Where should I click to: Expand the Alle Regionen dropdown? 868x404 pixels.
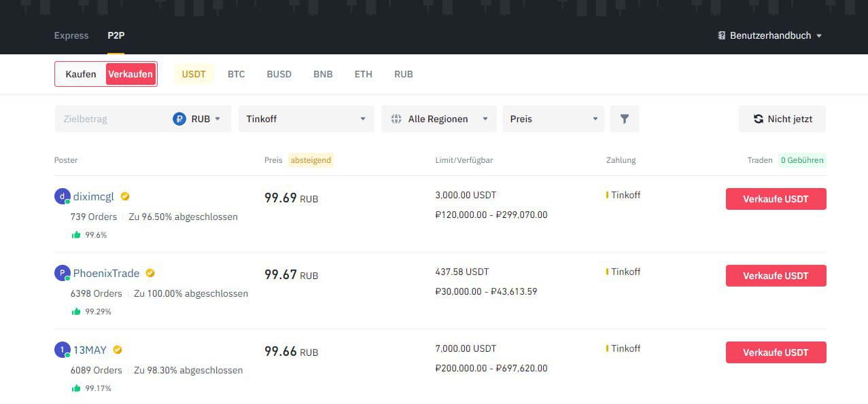click(439, 119)
